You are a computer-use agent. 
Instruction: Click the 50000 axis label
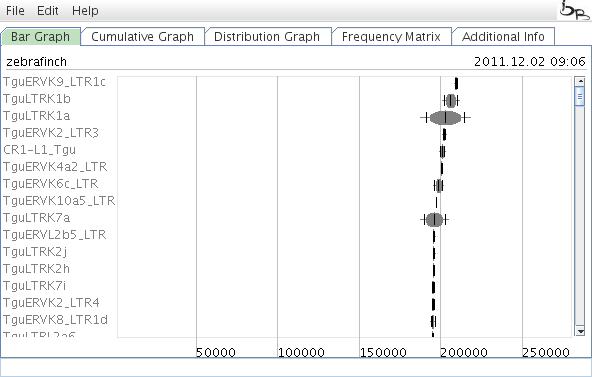pos(216,353)
